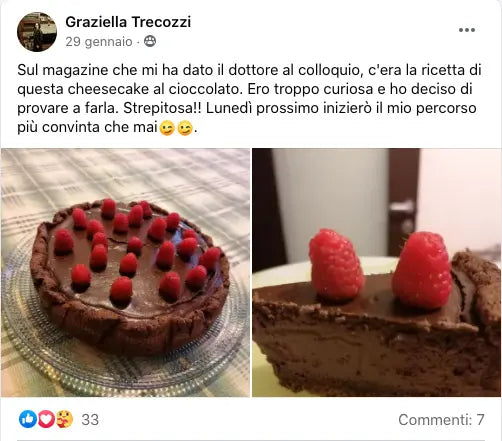
Task: Click the word Strepitosa in post text
Action: [x=162, y=108]
